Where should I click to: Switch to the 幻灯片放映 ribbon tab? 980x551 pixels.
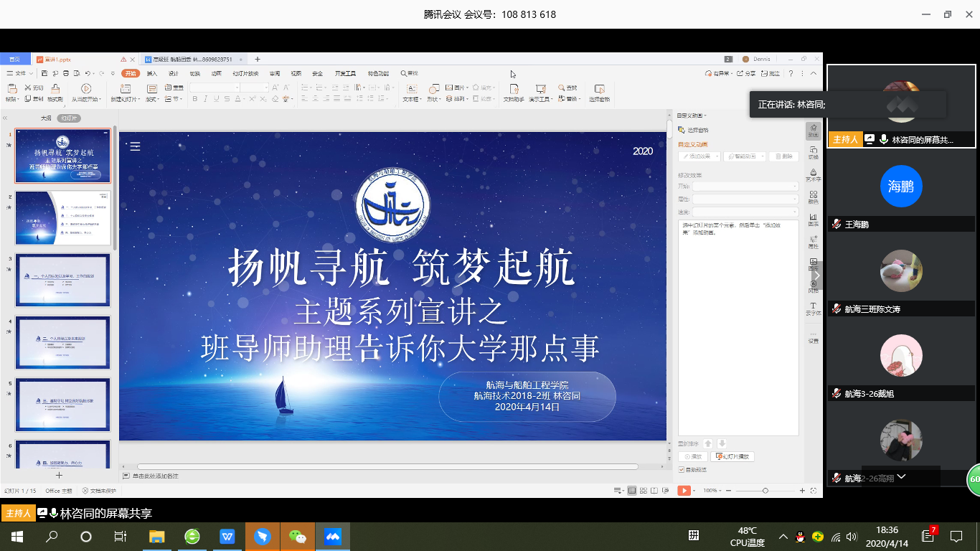click(x=245, y=73)
